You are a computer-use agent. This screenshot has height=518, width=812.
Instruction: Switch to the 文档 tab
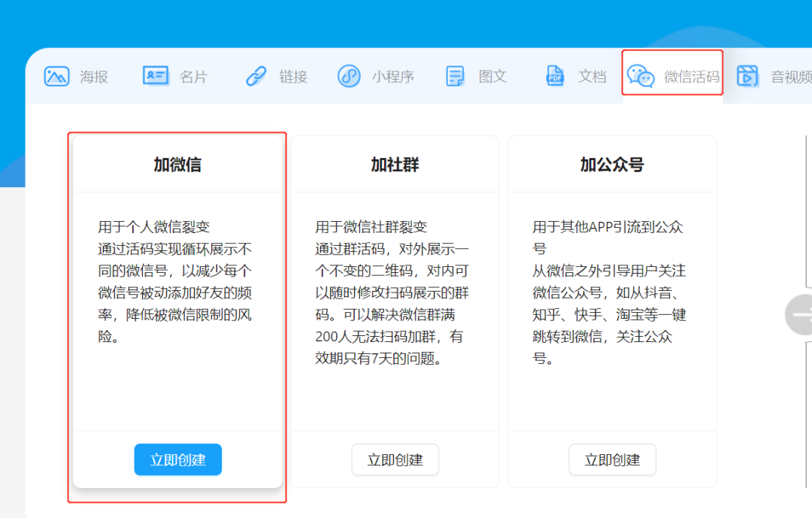click(592, 77)
